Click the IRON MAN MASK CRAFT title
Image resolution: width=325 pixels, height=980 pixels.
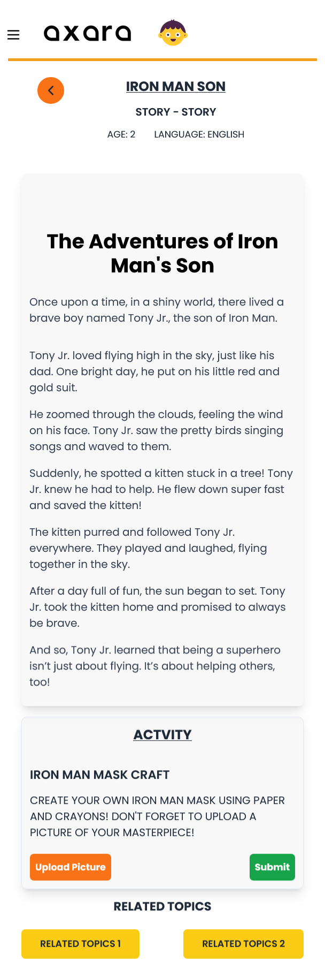tap(100, 775)
